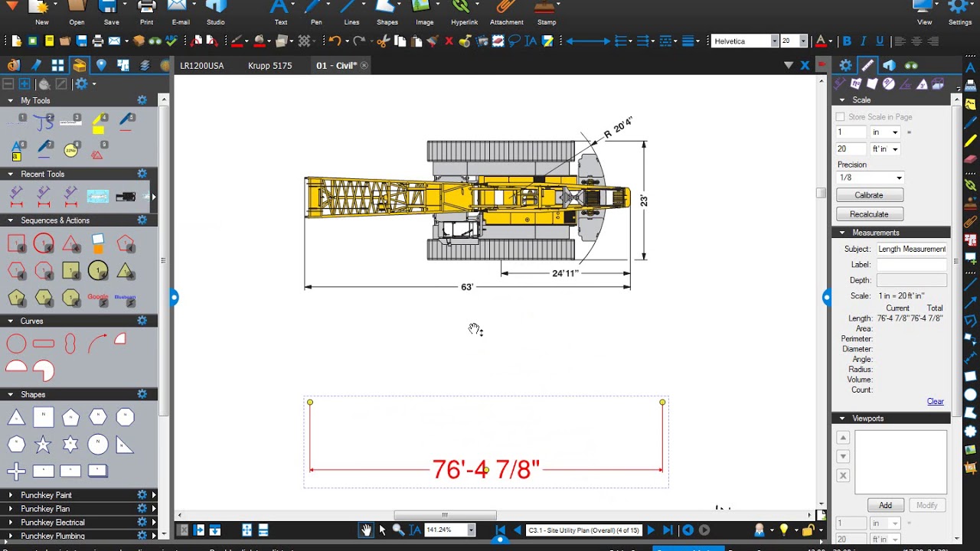Select the Pan hand tool
Image resolution: width=980 pixels, height=551 pixels.
367,530
